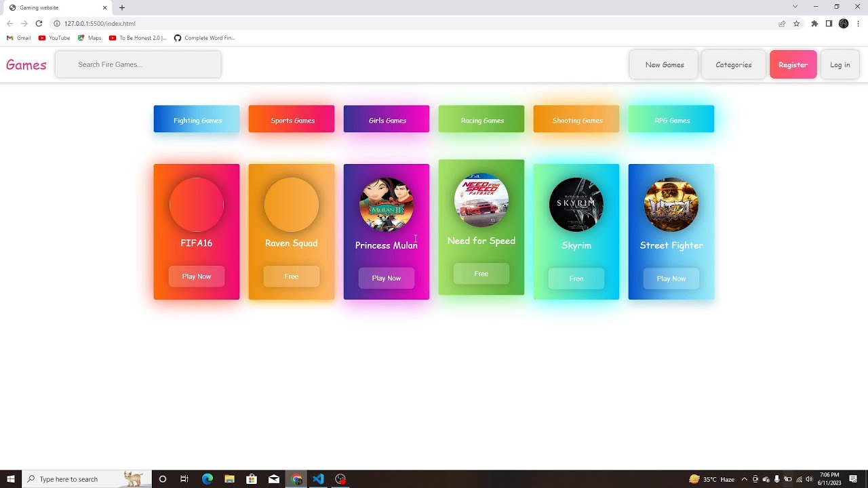This screenshot has height=488, width=868.
Task: Open New Games in the navbar
Action: click(x=664, y=64)
